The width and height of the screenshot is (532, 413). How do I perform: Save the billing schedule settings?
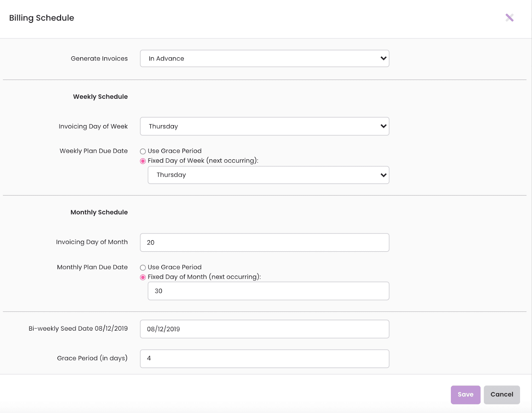click(465, 395)
